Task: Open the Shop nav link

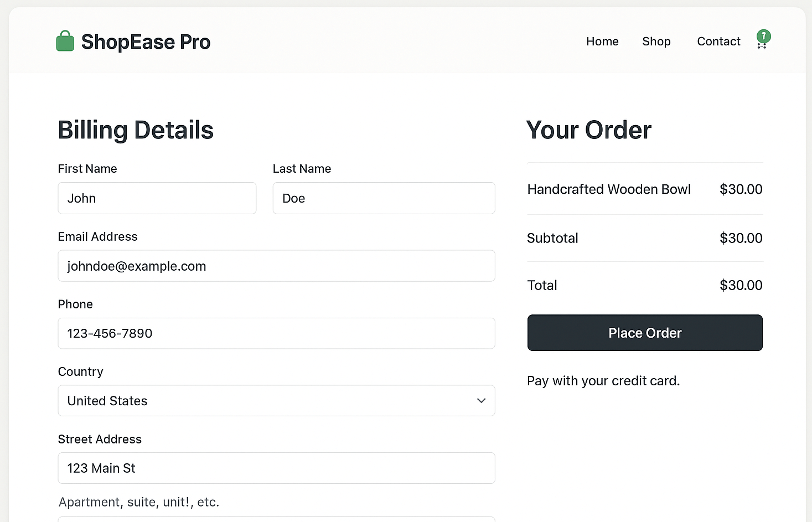Action: click(656, 42)
